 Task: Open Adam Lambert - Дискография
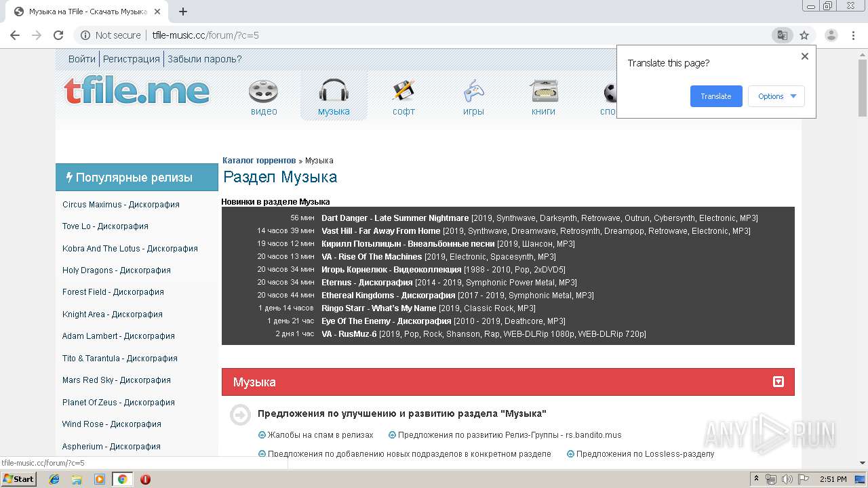point(119,336)
